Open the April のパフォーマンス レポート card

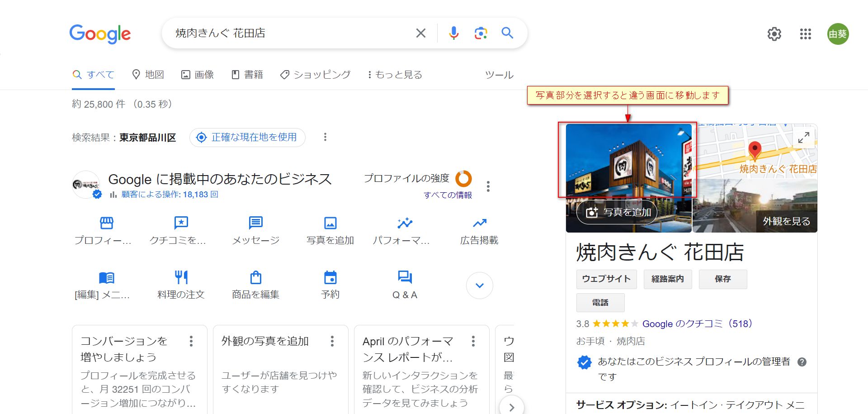tap(422, 370)
